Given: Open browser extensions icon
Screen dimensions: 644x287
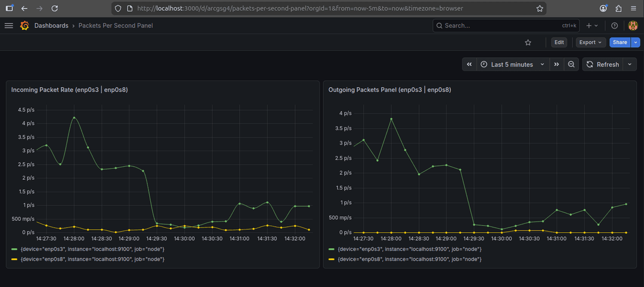Looking at the screenshot, I should click(x=618, y=8).
